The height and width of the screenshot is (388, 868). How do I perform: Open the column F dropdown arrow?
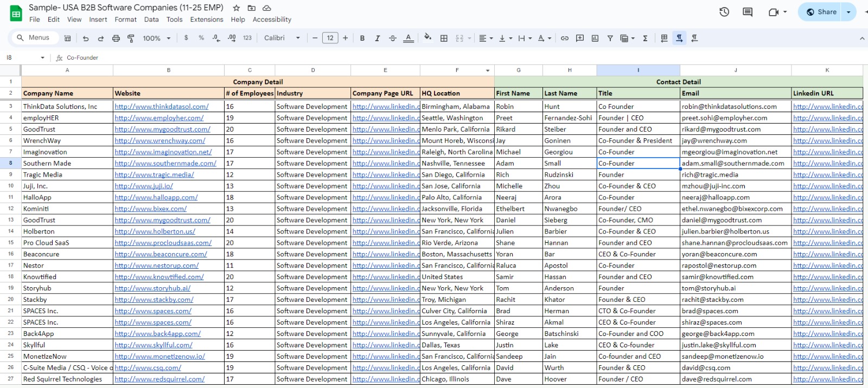[488, 70]
